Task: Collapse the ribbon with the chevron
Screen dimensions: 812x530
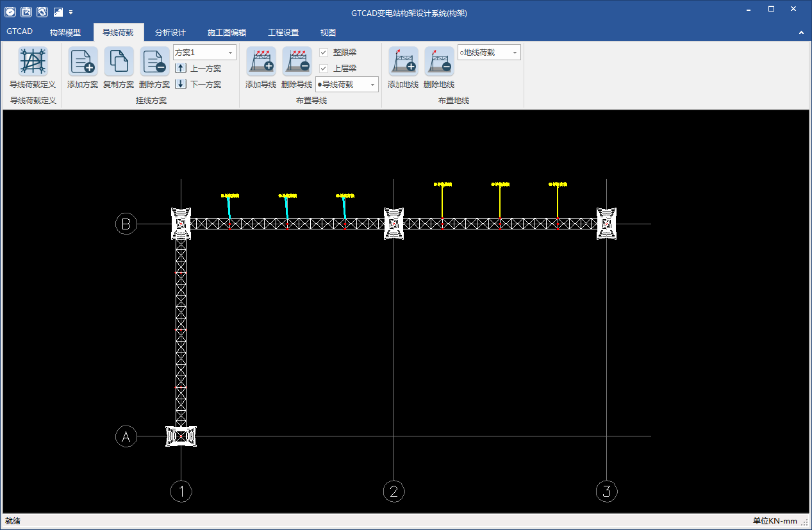Action: pyautogui.click(x=801, y=33)
